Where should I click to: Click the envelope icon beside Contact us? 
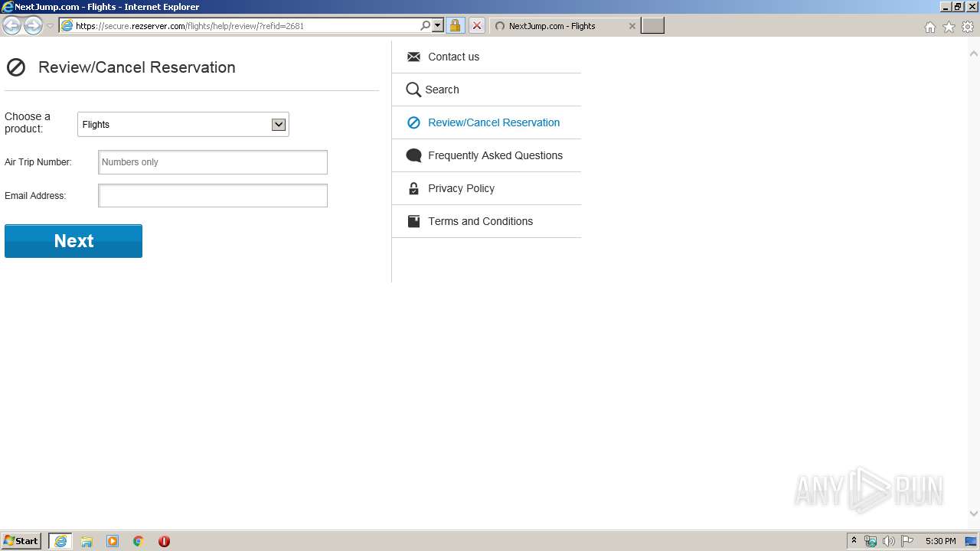[x=413, y=57]
